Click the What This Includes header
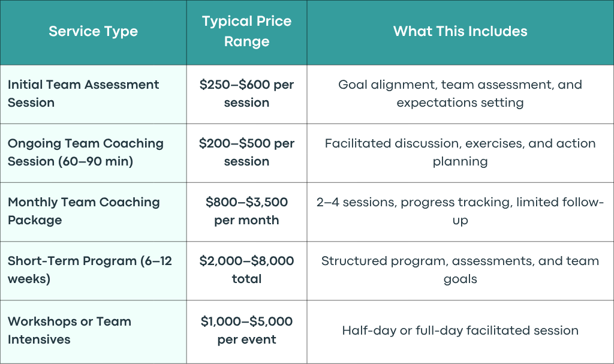The width and height of the screenshot is (614, 364). (460, 32)
